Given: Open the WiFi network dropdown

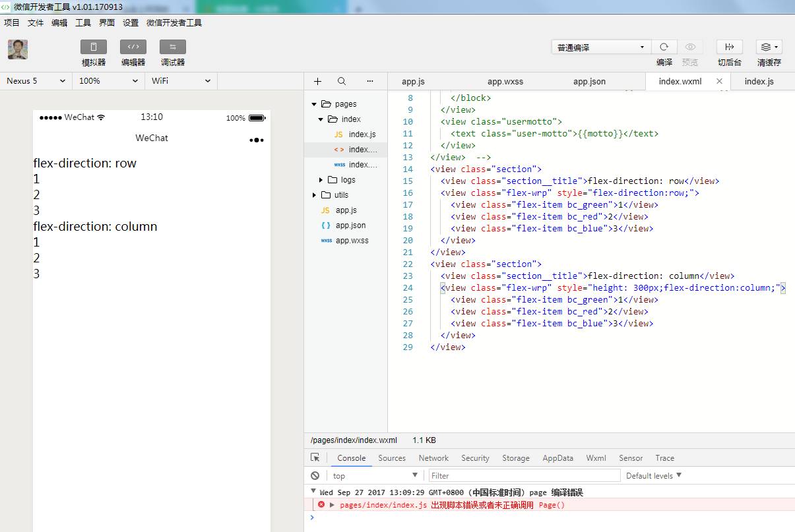Looking at the screenshot, I should click(181, 80).
